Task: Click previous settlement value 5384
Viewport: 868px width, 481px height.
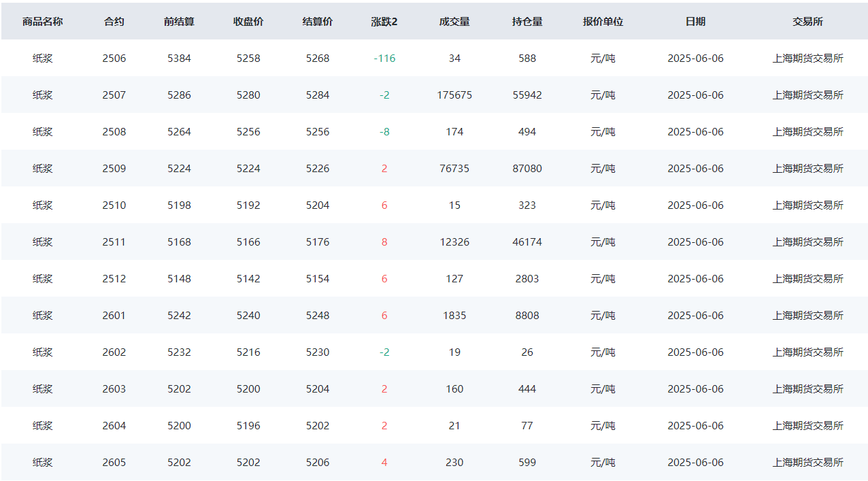Action: [179, 59]
